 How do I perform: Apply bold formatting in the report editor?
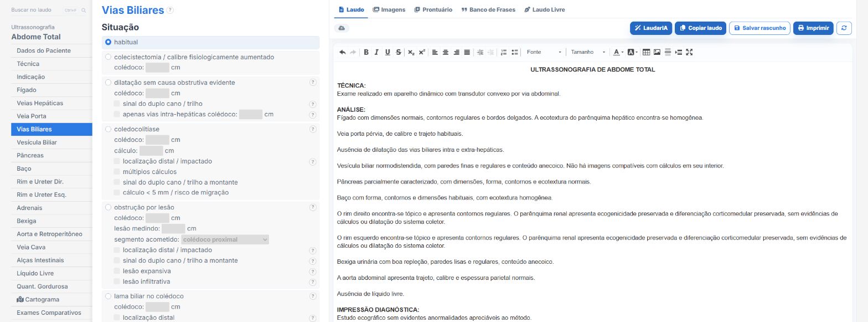pyautogui.click(x=366, y=52)
